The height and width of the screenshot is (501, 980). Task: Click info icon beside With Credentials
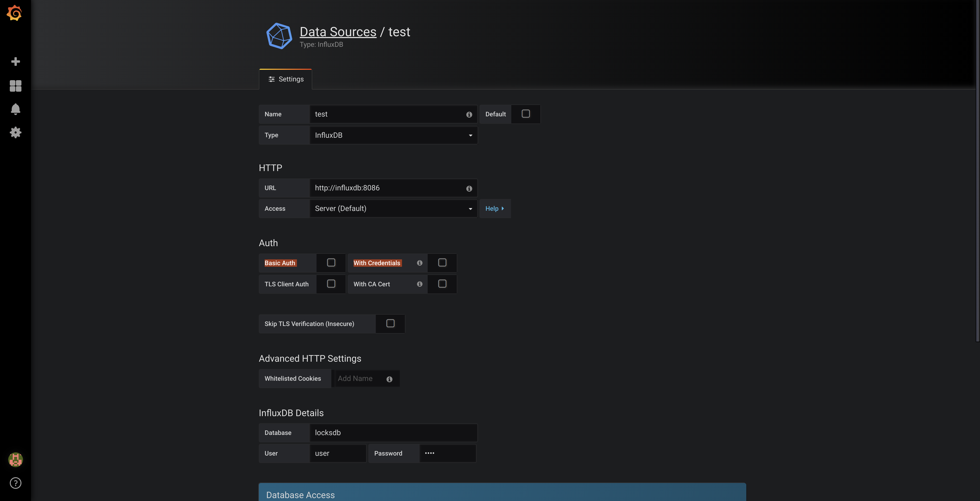[x=419, y=263]
